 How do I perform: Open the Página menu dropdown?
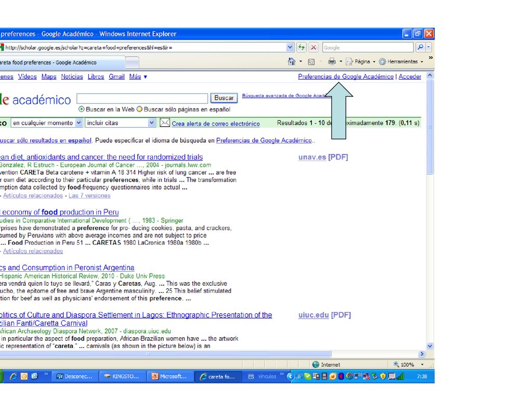pos(374,62)
